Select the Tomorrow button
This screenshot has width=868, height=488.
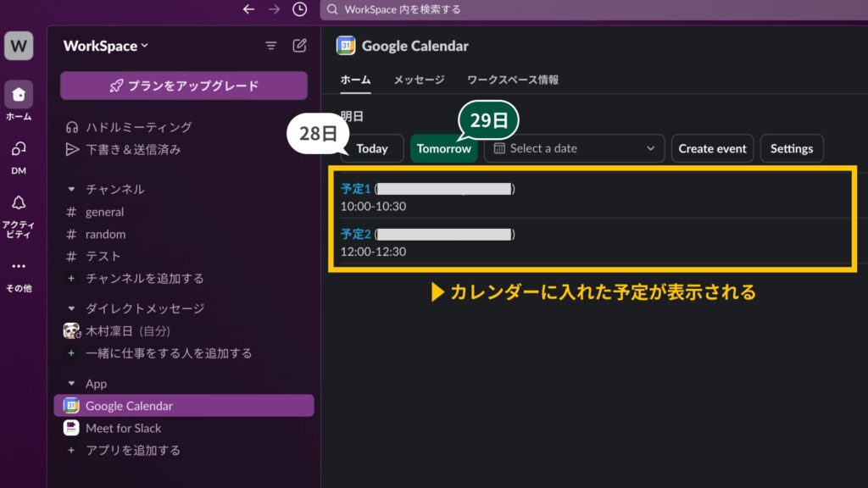point(443,148)
